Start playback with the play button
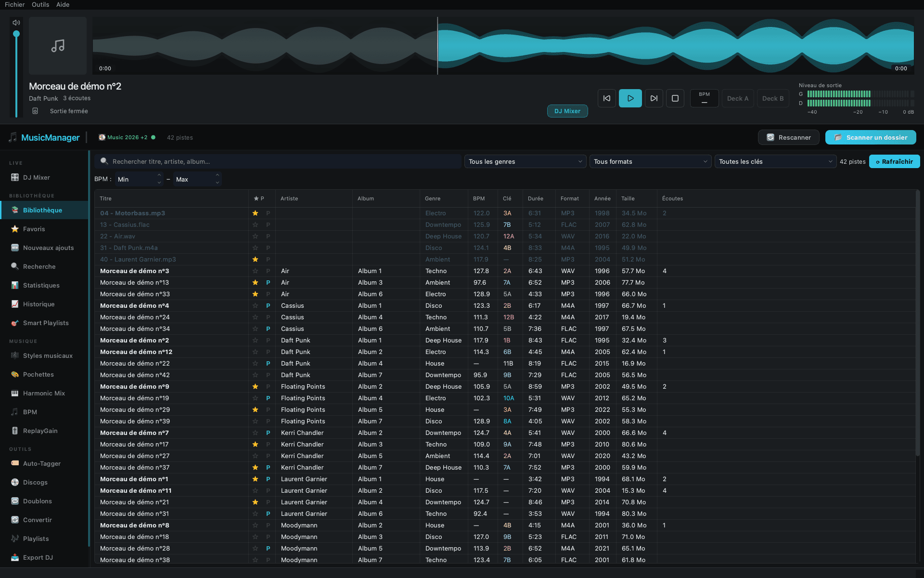Image resolution: width=924 pixels, height=578 pixels. pyautogui.click(x=630, y=98)
